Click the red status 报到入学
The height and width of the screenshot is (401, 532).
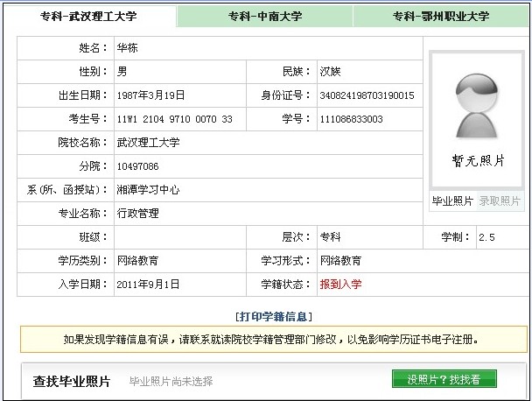pos(340,285)
